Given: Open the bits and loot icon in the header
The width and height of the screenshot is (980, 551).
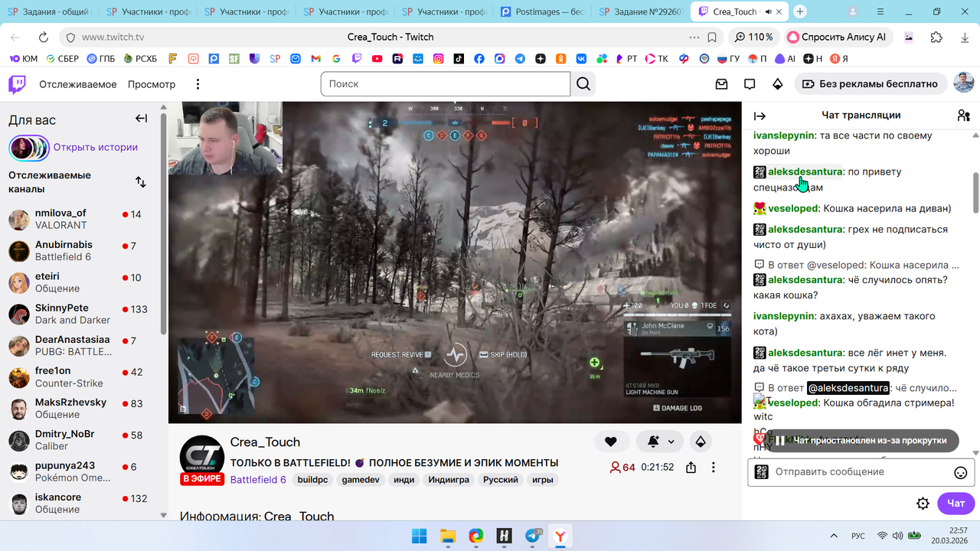Looking at the screenshot, I should tap(778, 84).
